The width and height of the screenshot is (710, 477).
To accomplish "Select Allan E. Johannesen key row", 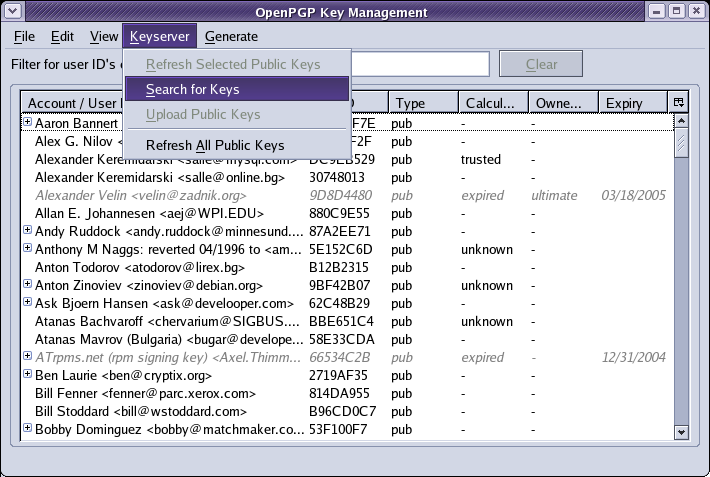I will (x=347, y=213).
